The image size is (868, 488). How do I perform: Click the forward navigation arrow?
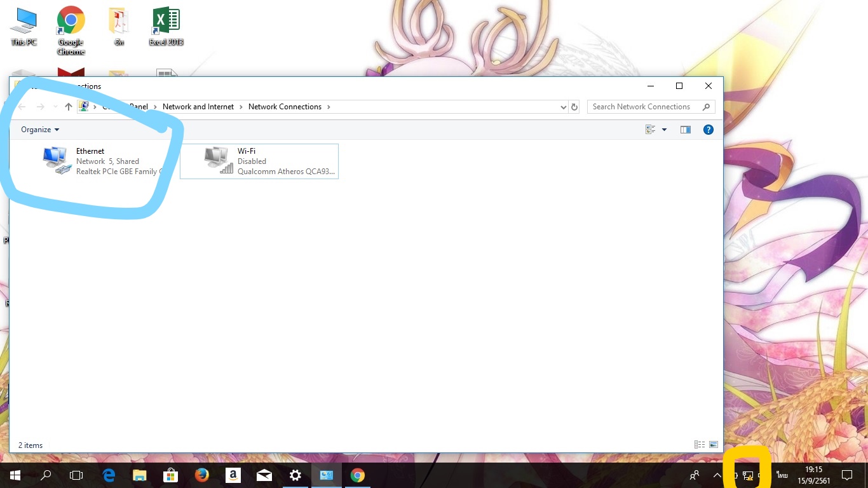click(41, 107)
